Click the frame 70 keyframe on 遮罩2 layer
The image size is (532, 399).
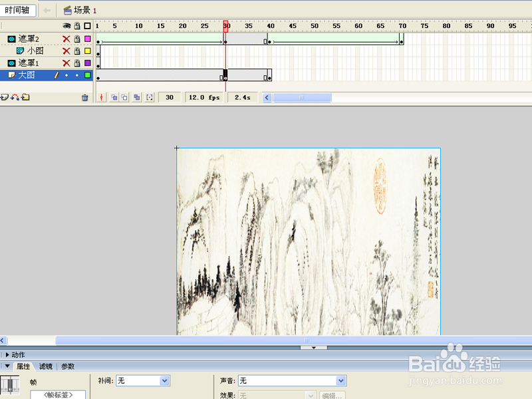[402, 39]
